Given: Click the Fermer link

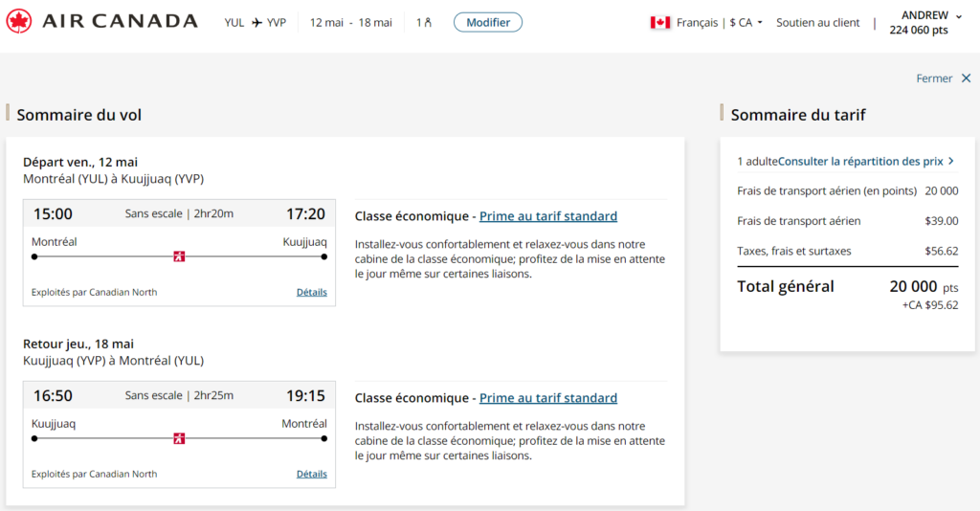Looking at the screenshot, I should coord(934,78).
